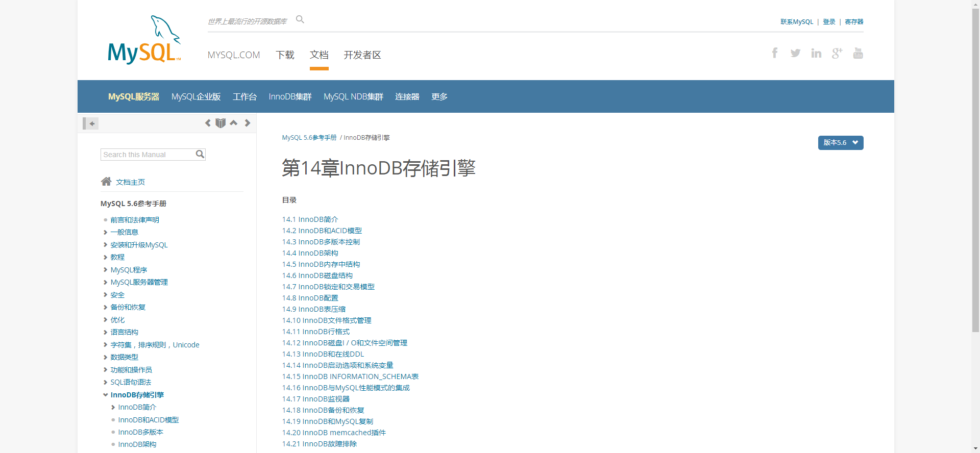Go up one level with up chevron
Screen dimensions: 980x453
click(x=234, y=123)
